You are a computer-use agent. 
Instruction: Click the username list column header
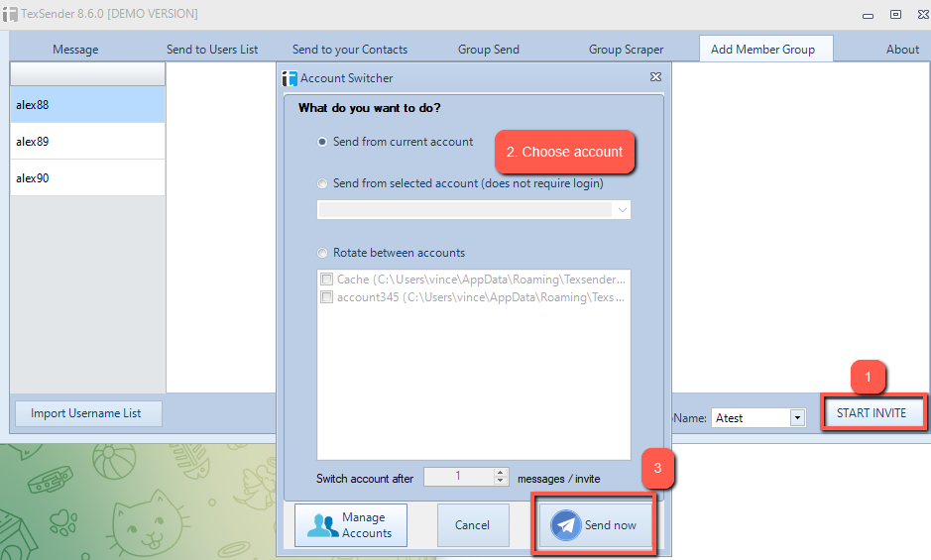tap(87, 74)
